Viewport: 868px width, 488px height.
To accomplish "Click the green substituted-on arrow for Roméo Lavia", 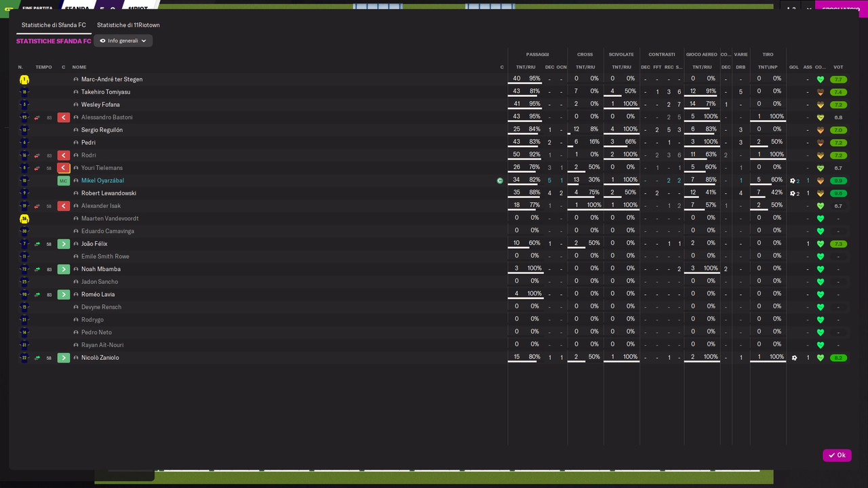I will pyautogui.click(x=64, y=295).
